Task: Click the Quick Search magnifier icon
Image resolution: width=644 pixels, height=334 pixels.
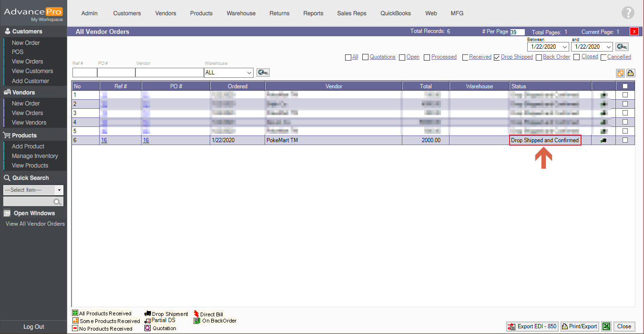Action: [58, 202]
